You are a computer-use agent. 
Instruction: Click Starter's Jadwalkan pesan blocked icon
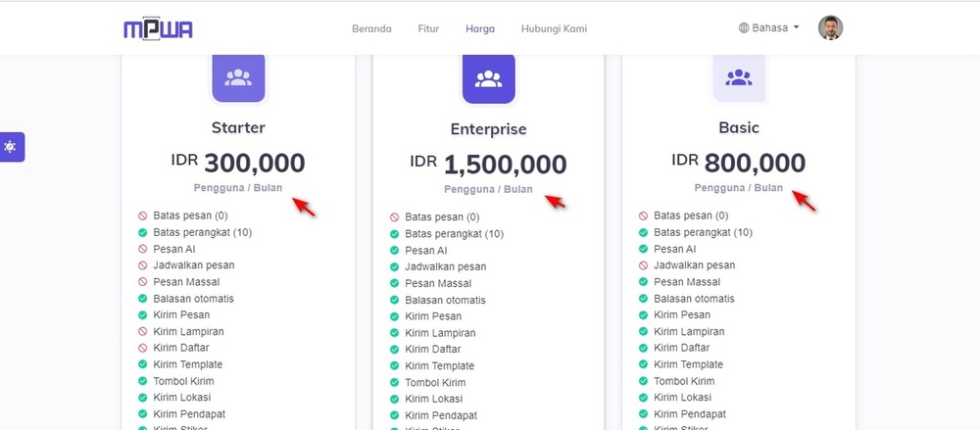pos(142,265)
